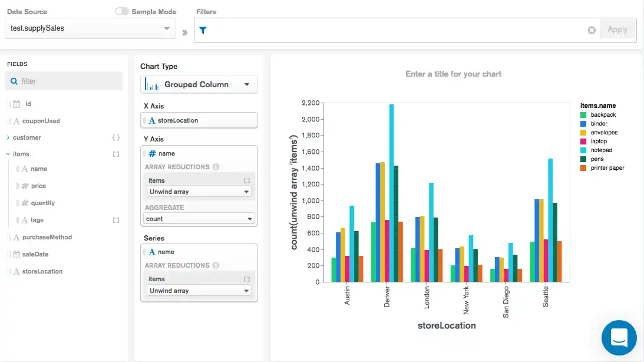The width and height of the screenshot is (644, 362).
Task: Click the search magnifier in fields filter
Action: (x=14, y=81)
